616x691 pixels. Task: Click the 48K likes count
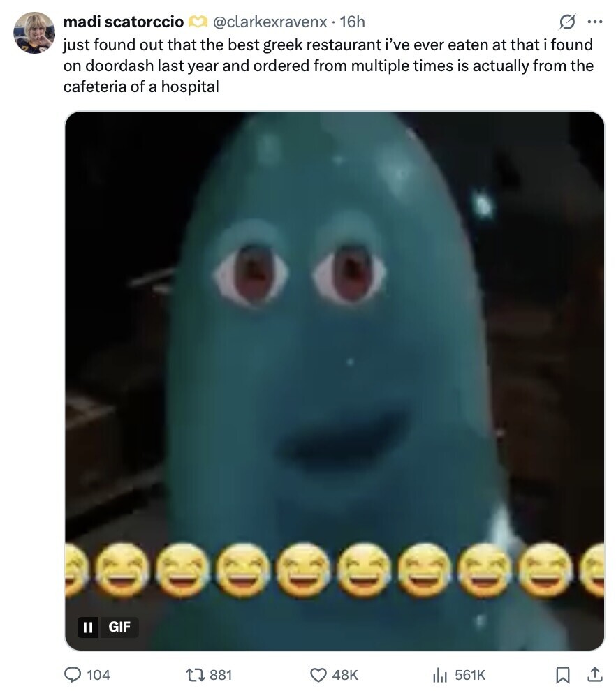pos(345,675)
